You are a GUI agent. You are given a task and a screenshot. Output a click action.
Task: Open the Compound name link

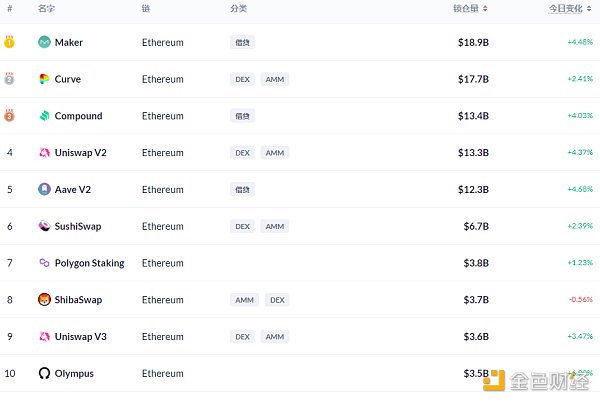coord(78,116)
